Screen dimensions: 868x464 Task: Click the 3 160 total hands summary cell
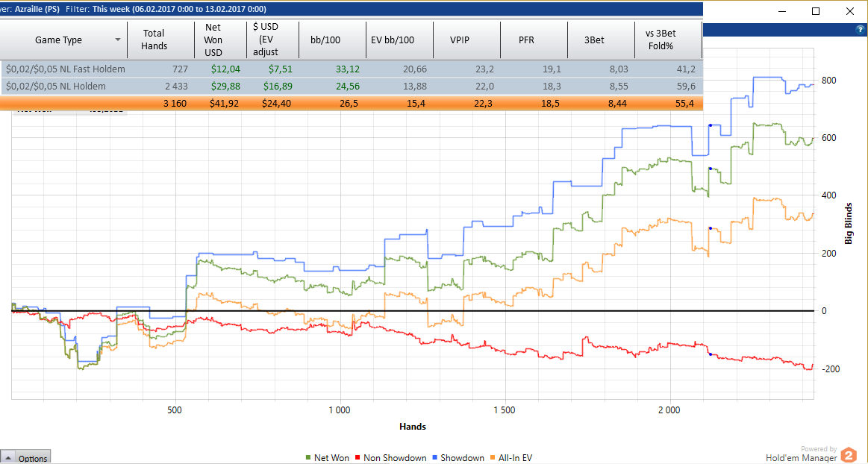[173, 104]
